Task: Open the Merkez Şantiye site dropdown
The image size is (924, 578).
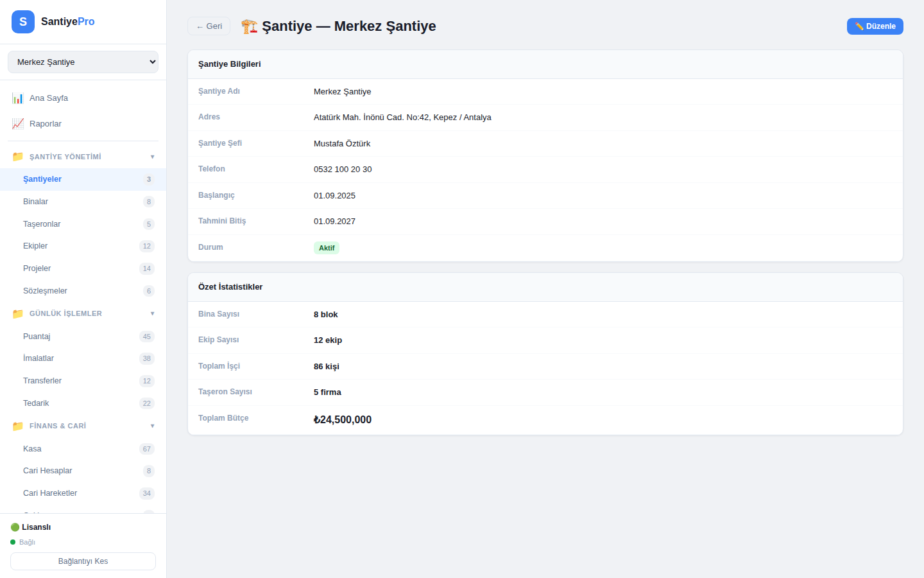Action: click(83, 62)
